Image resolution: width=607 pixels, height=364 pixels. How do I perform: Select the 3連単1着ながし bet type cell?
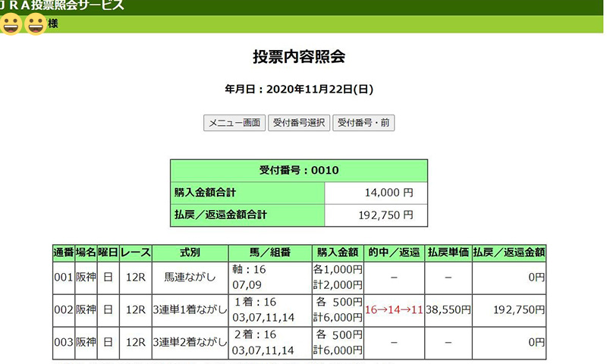190,309
